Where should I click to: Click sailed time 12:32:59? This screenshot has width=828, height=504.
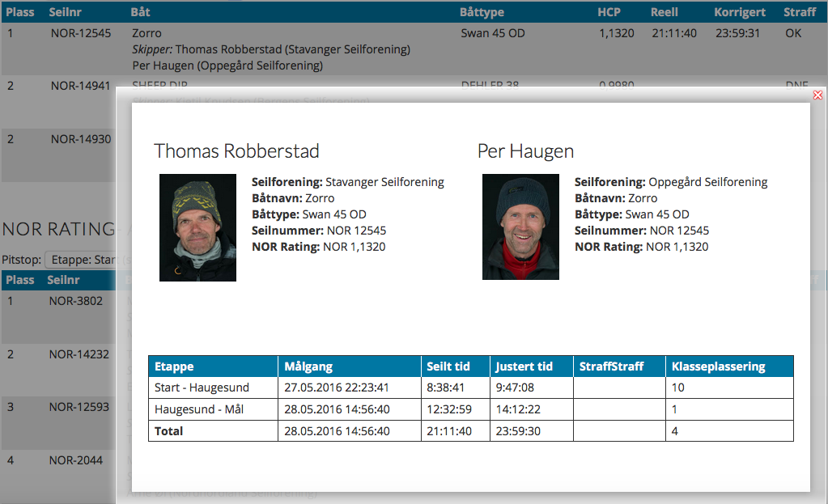(x=449, y=409)
